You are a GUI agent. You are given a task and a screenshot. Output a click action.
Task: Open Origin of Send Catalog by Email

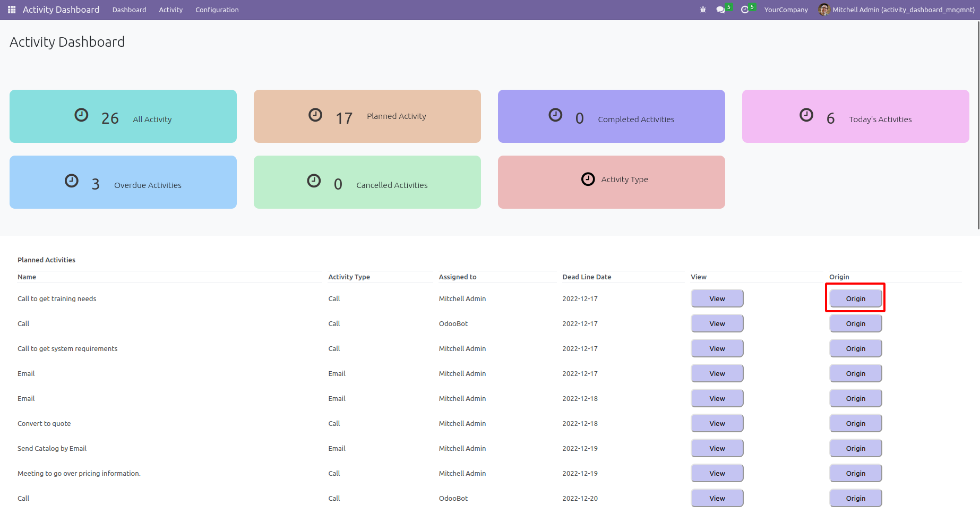pos(856,448)
